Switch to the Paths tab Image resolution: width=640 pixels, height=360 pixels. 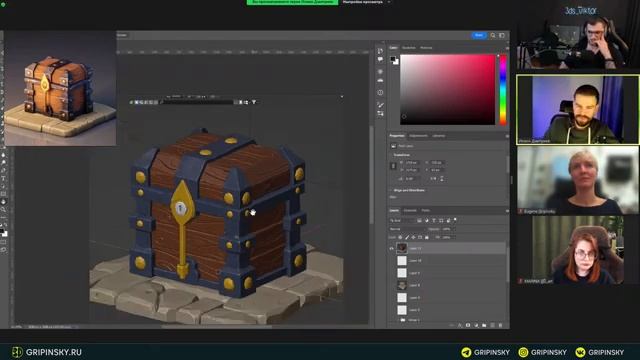[426, 211]
